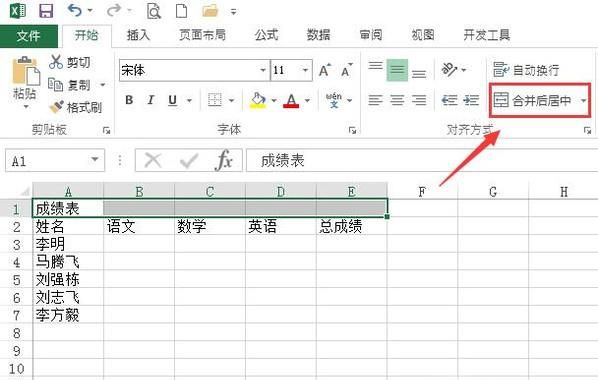Image resolution: width=598 pixels, height=380 pixels.
Task: Select the 开始 ribbon tab
Action: click(87, 35)
